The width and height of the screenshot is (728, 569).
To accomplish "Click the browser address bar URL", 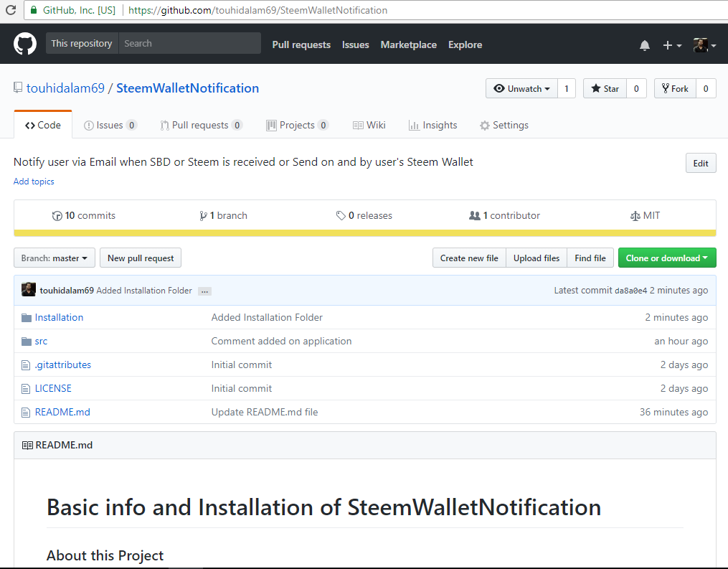I will [x=257, y=10].
